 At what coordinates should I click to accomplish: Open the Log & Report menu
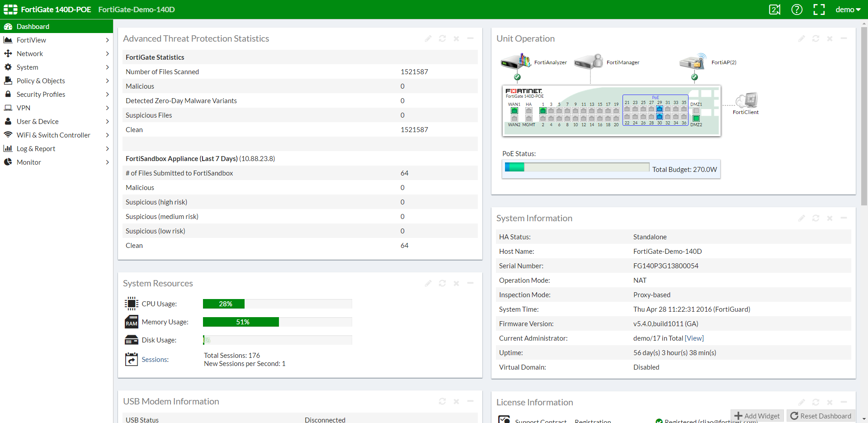pyautogui.click(x=57, y=148)
